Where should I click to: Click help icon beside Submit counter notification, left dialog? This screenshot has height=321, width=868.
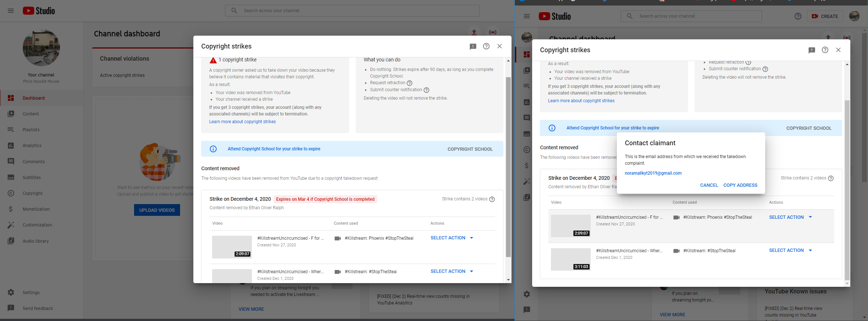click(x=426, y=90)
